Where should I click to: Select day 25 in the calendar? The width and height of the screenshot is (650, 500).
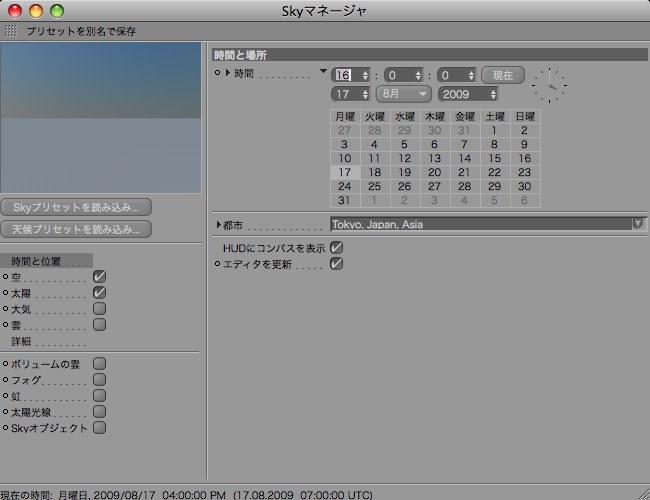click(x=374, y=187)
